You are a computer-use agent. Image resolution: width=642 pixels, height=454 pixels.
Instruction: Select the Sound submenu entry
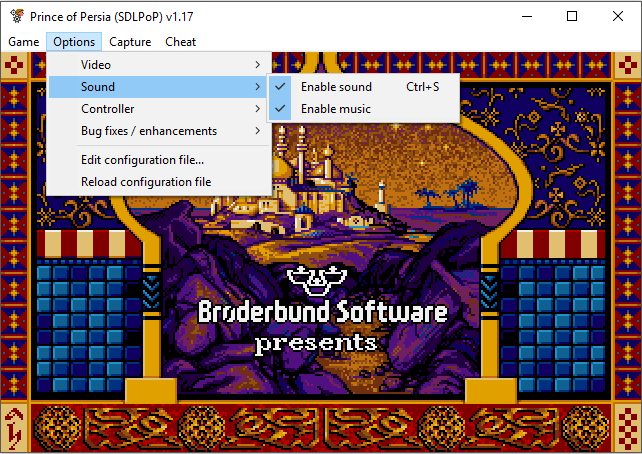coord(159,87)
